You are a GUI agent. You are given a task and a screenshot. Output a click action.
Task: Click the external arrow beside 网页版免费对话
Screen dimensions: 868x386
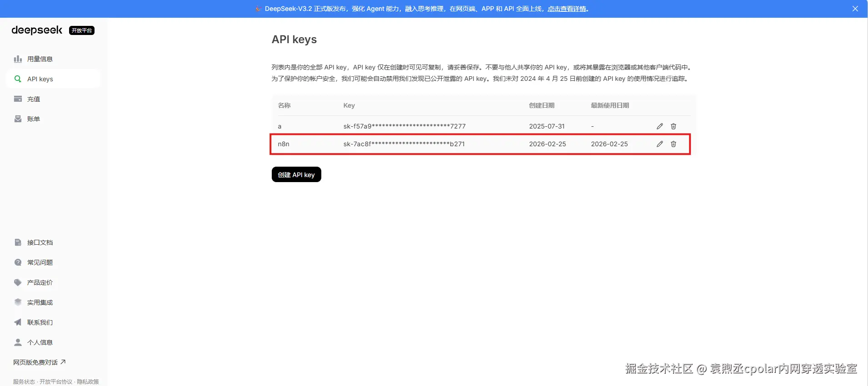63,362
